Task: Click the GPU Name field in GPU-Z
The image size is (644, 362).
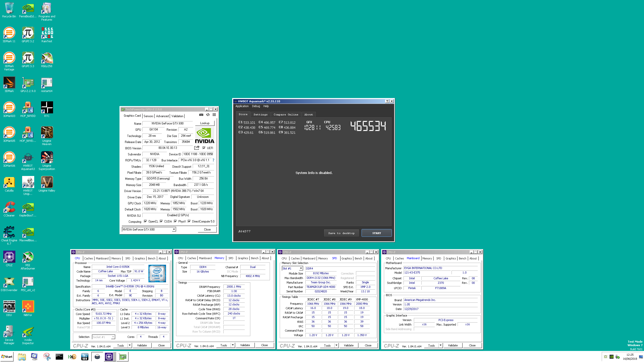Action: [x=168, y=123]
